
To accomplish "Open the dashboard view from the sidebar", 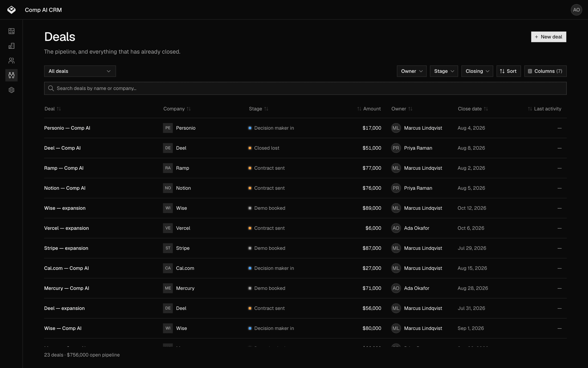I will click(11, 31).
